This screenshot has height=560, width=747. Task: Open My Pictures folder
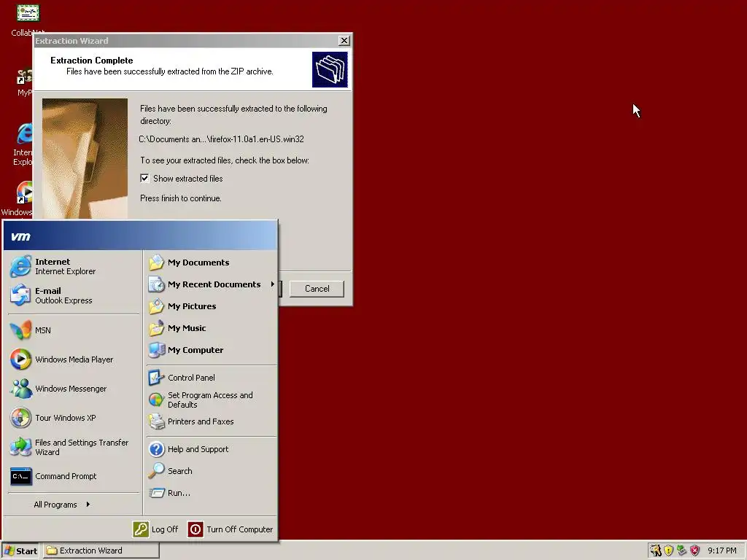point(211,306)
